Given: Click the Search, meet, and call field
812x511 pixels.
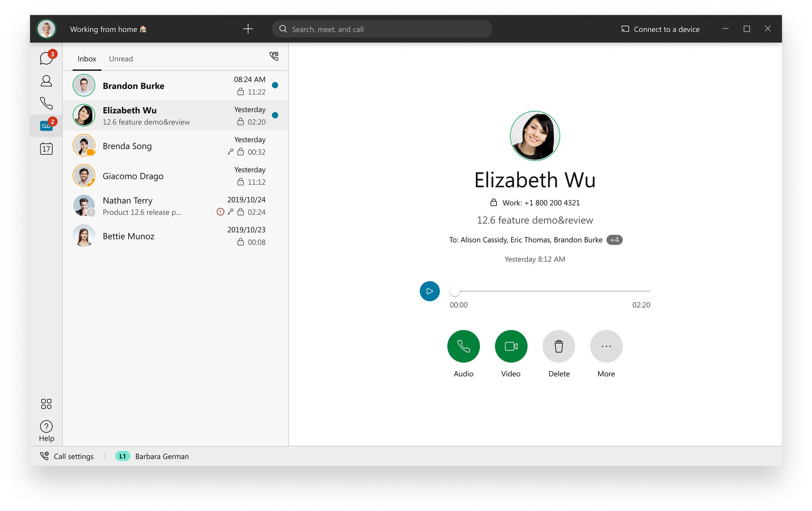Looking at the screenshot, I should pos(382,29).
